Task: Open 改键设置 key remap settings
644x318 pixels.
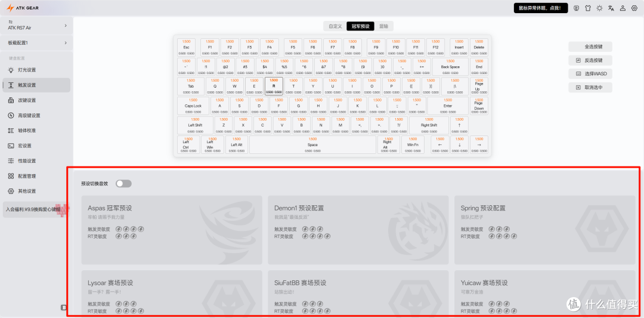Action: point(36,100)
